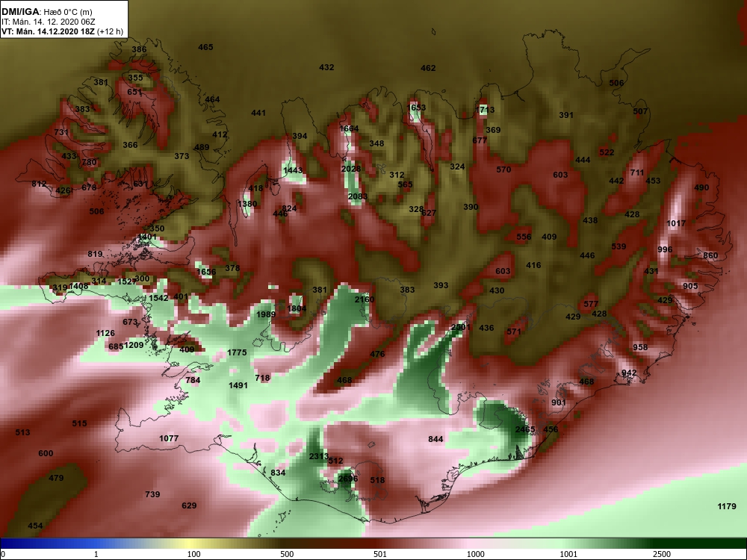Click the map value 507
Image resolution: width=747 pixels, height=560 pixels.
(x=640, y=111)
